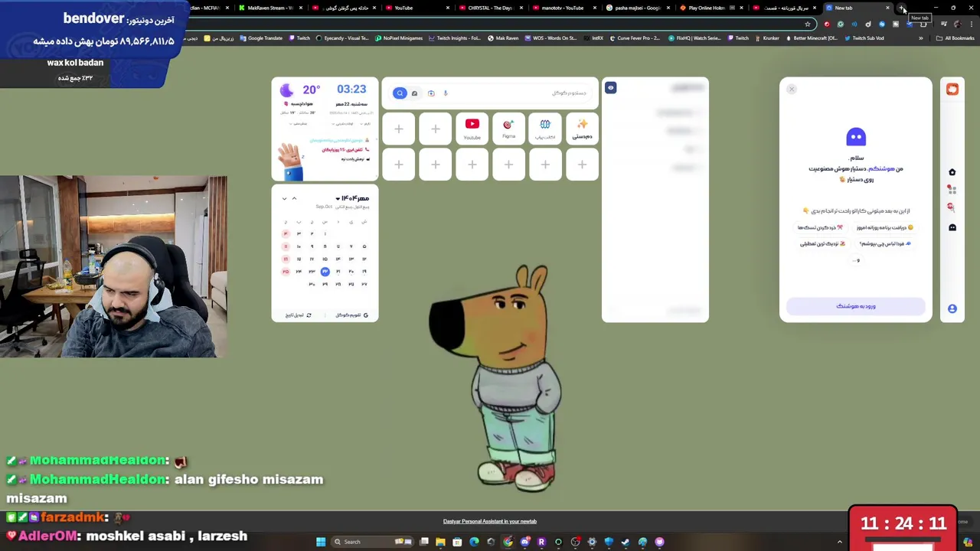Show more bookmarks with the chevron

(x=921, y=38)
